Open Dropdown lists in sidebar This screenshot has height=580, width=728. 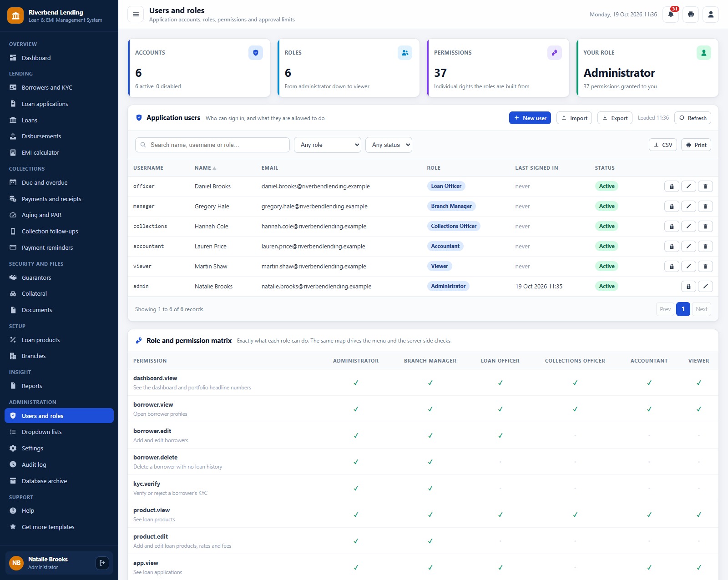tap(59, 432)
